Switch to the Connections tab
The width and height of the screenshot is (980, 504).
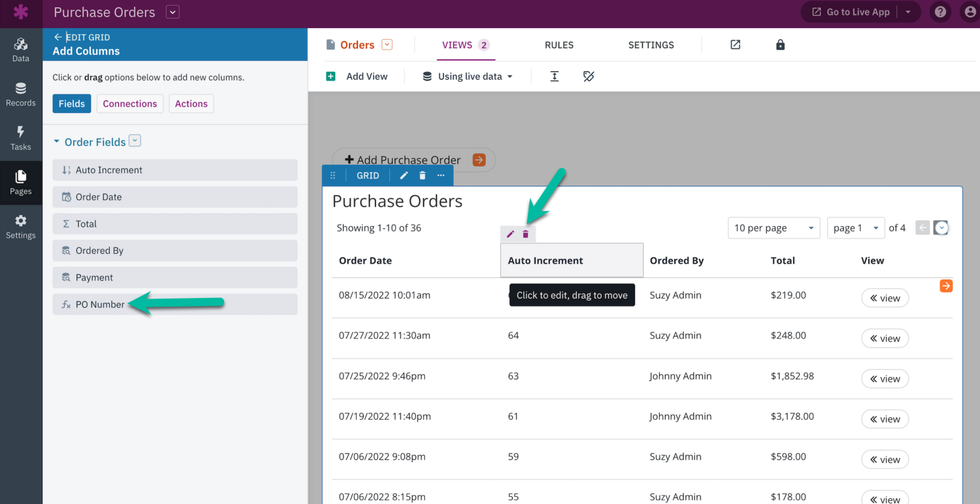pyautogui.click(x=130, y=104)
